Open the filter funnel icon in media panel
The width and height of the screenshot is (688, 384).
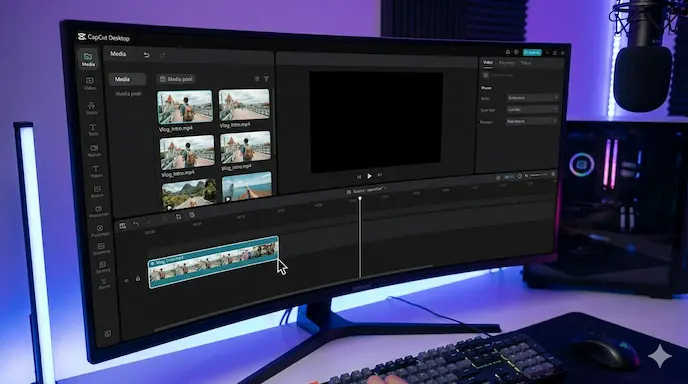pos(266,79)
